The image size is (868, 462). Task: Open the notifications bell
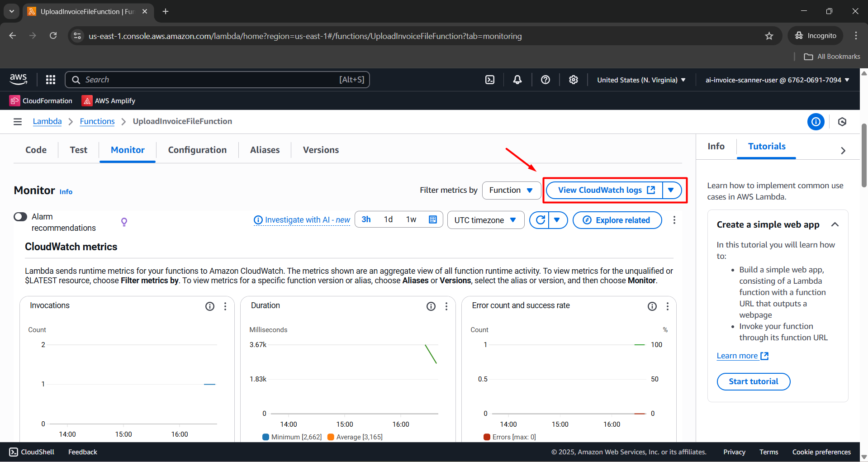[517, 79]
